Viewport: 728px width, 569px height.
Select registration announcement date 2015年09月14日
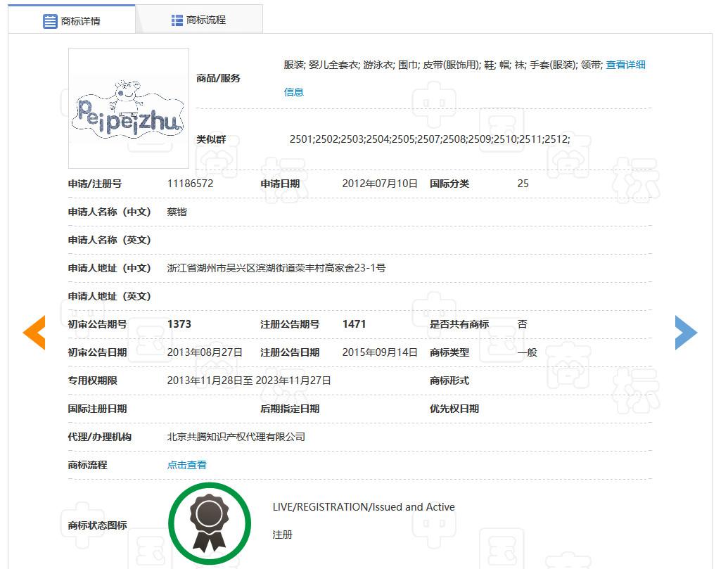(380, 353)
